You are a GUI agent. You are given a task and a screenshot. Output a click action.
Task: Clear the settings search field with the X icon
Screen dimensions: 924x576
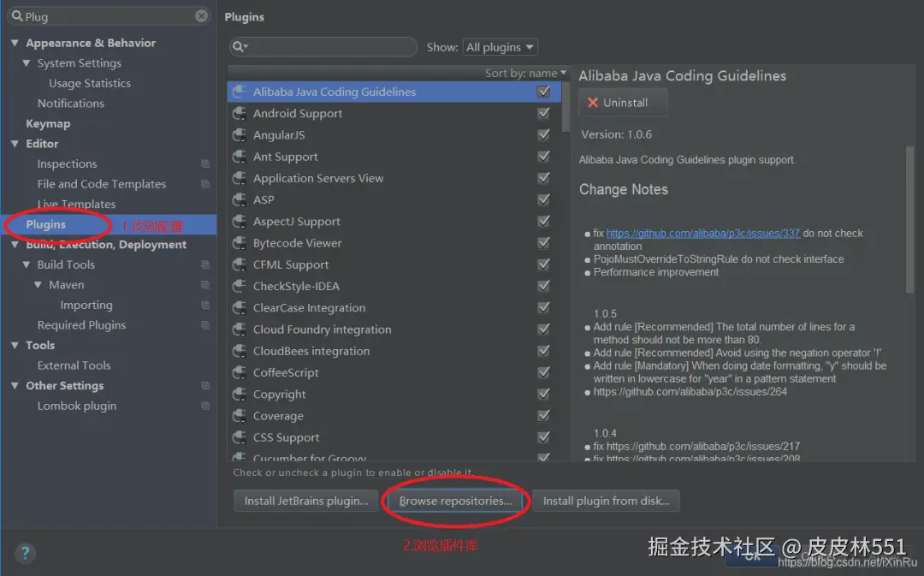coord(202,16)
